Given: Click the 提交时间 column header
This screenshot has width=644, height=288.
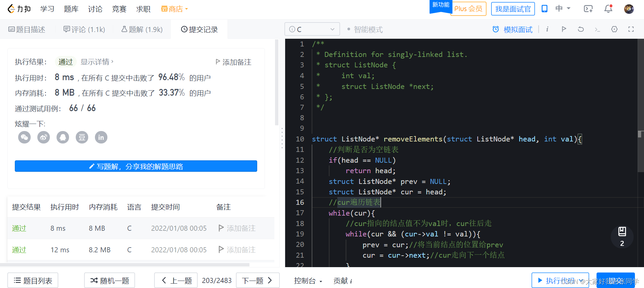Looking at the screenshot, I should click(x=165, y=207).
